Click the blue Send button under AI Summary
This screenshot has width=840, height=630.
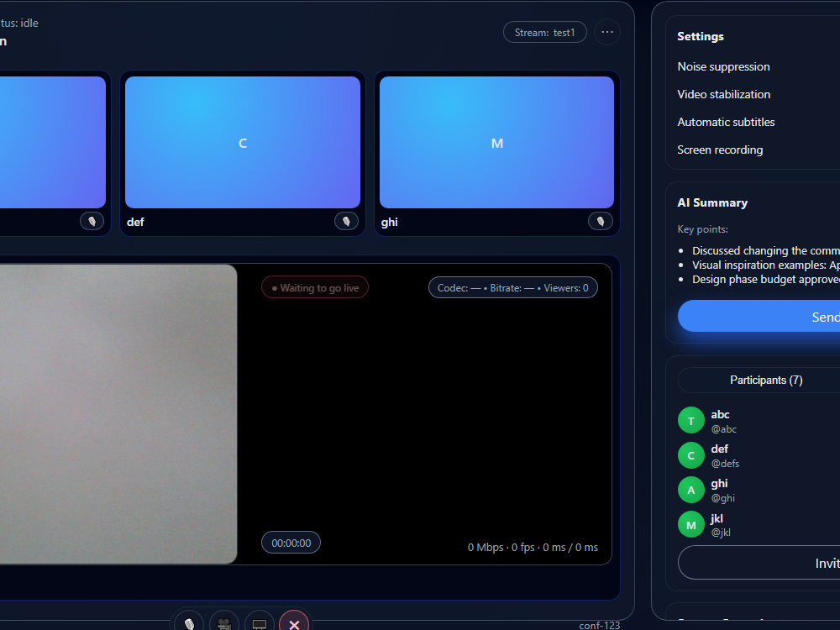pos(759,316)
